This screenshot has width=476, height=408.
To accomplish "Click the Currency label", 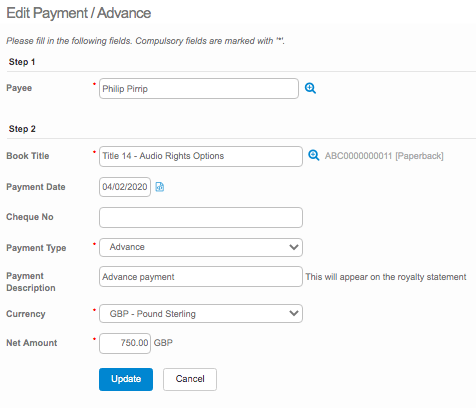I will point(26,314).
